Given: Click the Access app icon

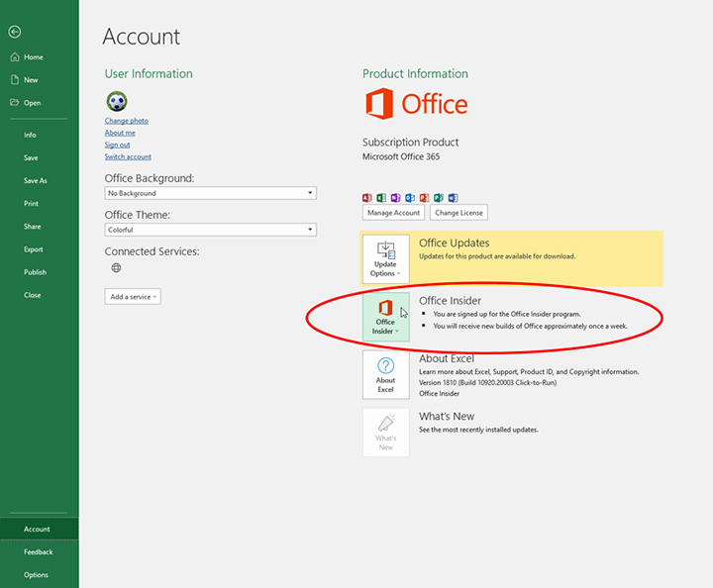Looking at the screenshot, I should click(x=367, y=198).
